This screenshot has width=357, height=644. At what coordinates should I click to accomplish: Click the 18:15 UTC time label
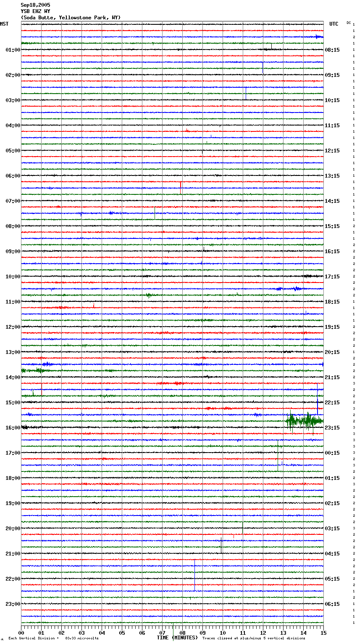pyautogui.click(x=332, y=302)
